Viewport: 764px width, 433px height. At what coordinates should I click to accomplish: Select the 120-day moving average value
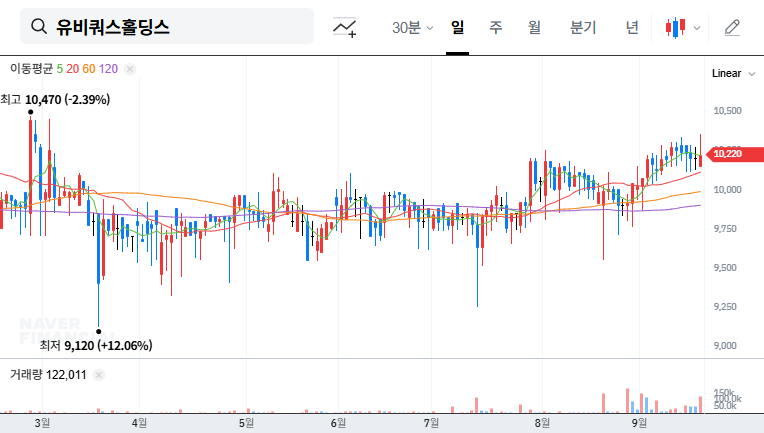pyautogui.click(x=108, y=69)
